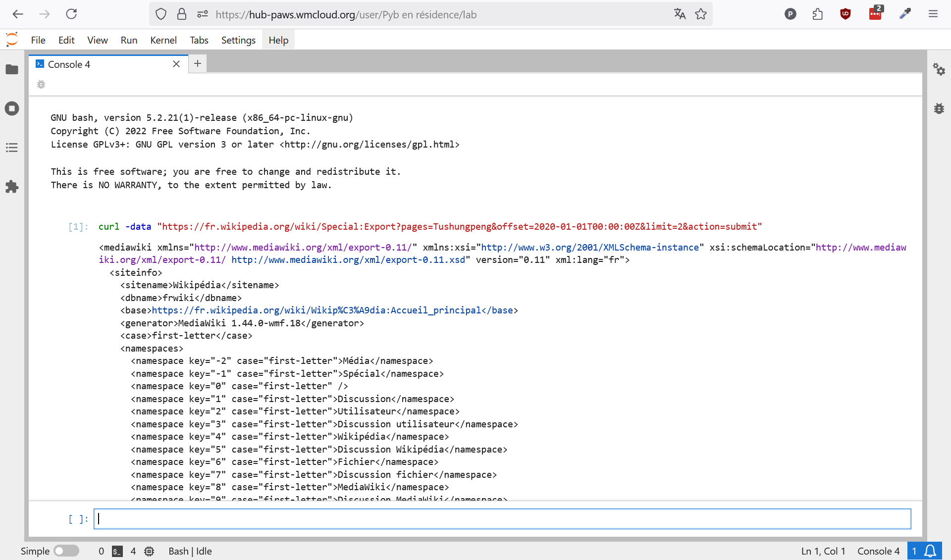Screen dimensions: 951x560
Task: Open the uBlock Origin extension
Action: click(x=845, y=14)
